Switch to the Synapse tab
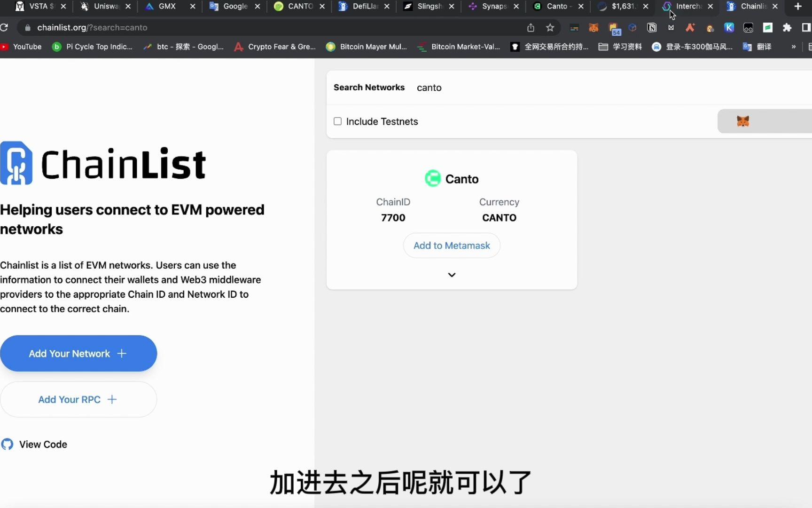This screenshot has width=812, height=508. (493, 6)
